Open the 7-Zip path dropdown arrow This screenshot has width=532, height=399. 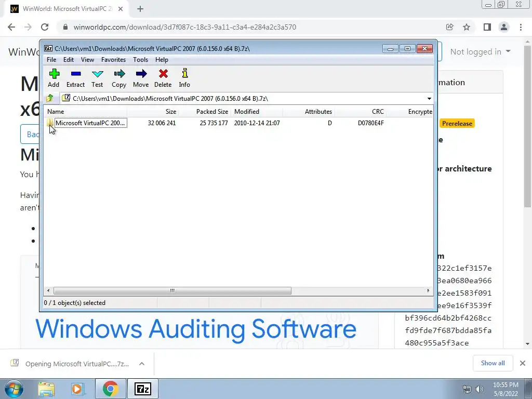429,98
